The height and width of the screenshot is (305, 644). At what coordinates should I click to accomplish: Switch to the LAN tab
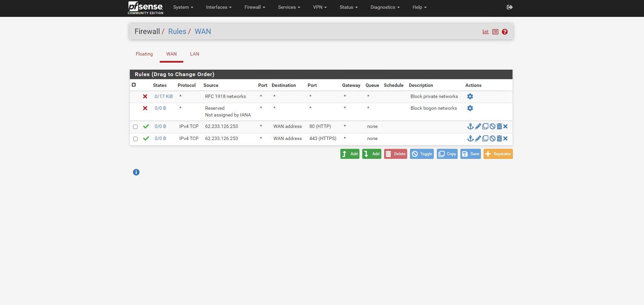click(x=194, y=54)
